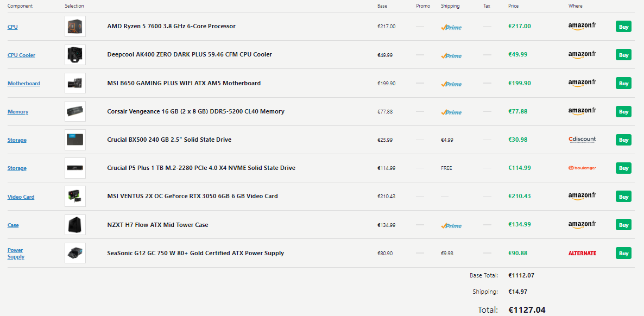This screenshot has height=316, width=644.
Task: Select the Corsair Vengeance 16 GB memory name
Action: (195, 111)
